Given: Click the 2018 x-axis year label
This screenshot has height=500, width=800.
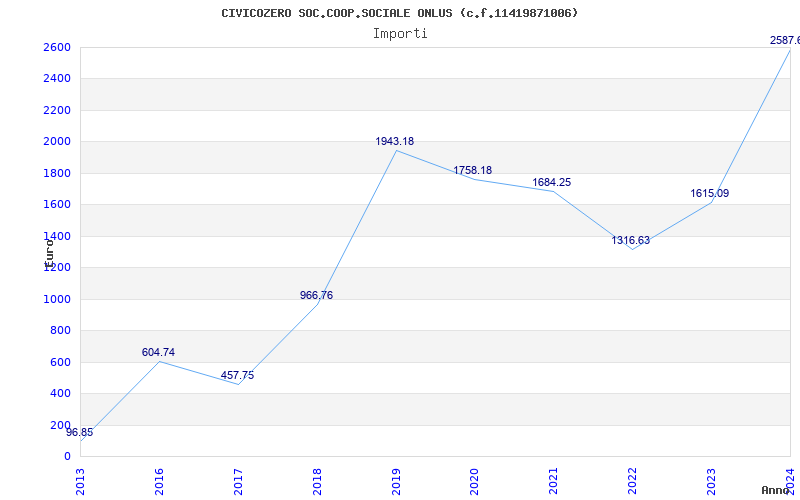Looking at the screenshot, I should (x=317, y=481).
